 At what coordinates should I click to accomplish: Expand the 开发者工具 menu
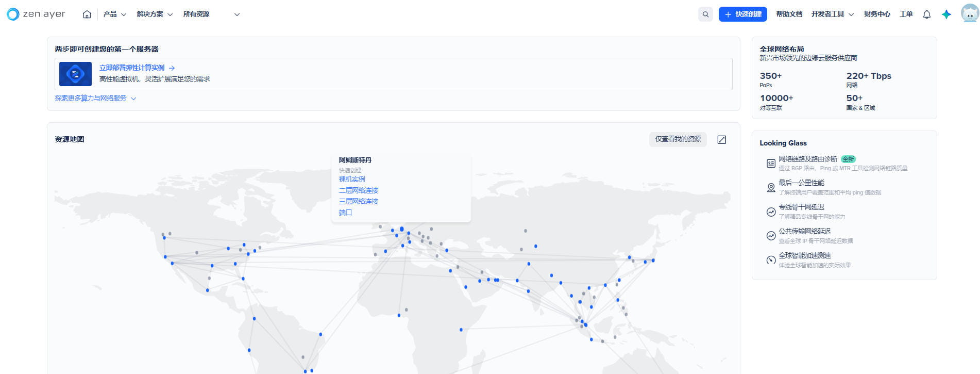click(833, 14)
